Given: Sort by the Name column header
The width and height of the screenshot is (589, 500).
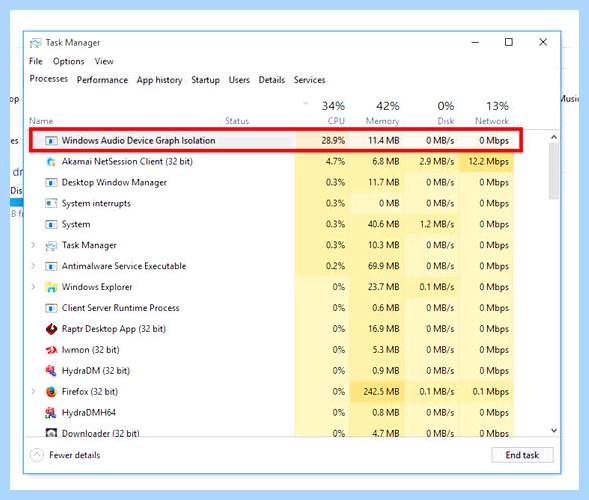Looking at the screenshot, I should (x=41, y=121).
